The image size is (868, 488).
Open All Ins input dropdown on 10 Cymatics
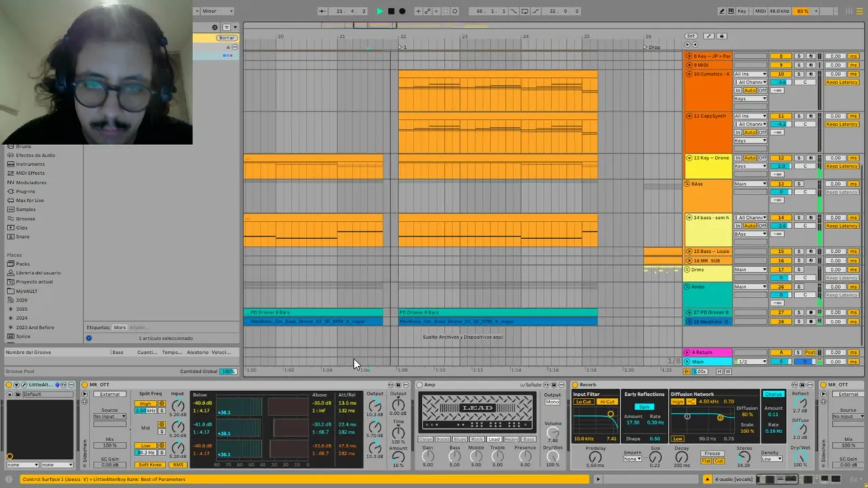coord(750,74)
